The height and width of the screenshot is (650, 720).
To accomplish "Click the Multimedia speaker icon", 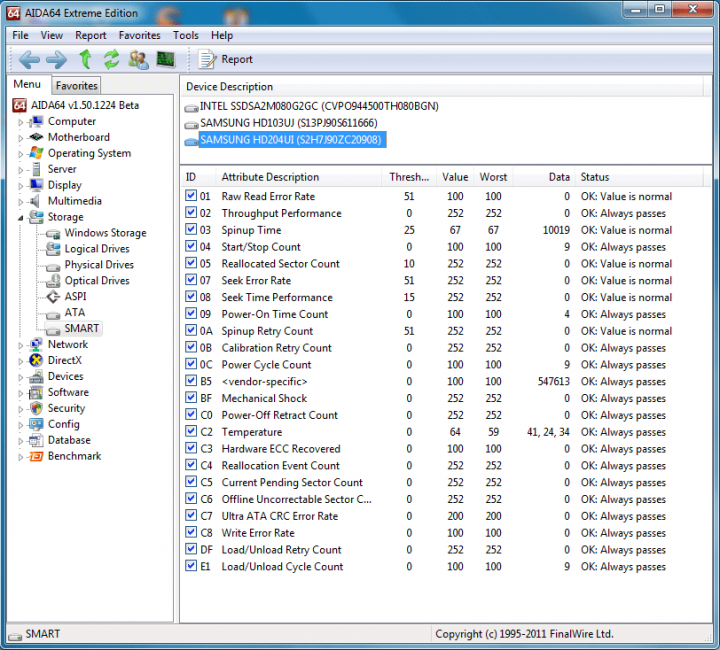I will [34, 201].
